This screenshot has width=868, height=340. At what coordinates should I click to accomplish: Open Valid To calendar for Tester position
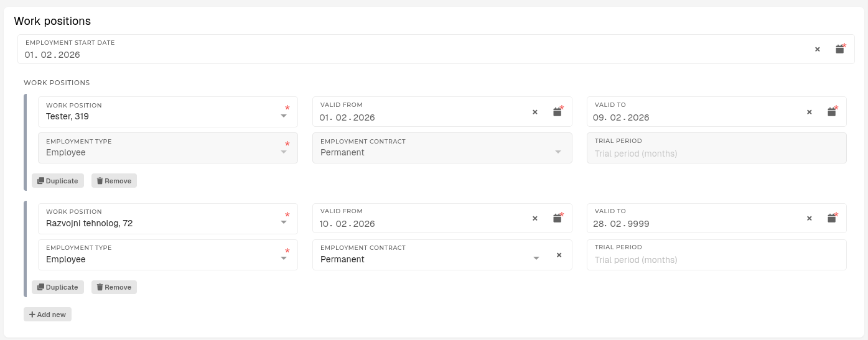coord(832,112)
